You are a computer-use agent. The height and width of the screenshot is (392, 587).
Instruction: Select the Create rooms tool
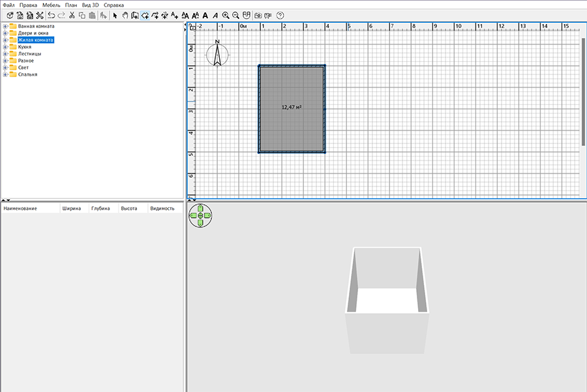point(145,16)
